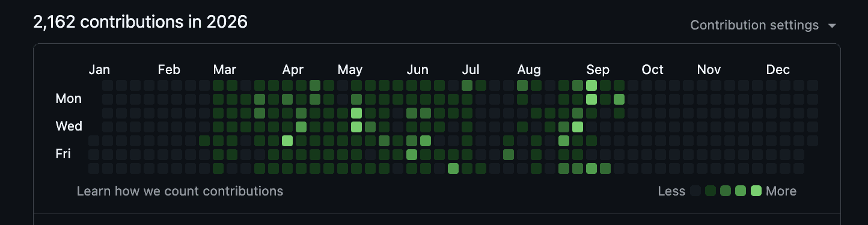Click the "Less" legend label
This screenshot has height=225, width=868.
pos(671,191)
